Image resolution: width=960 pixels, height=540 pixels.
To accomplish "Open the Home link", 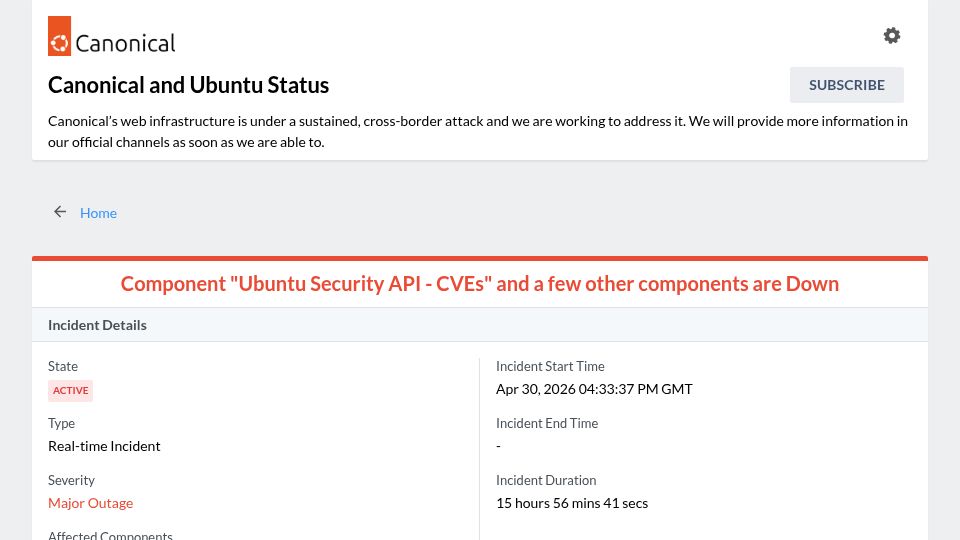I will 98,212.
